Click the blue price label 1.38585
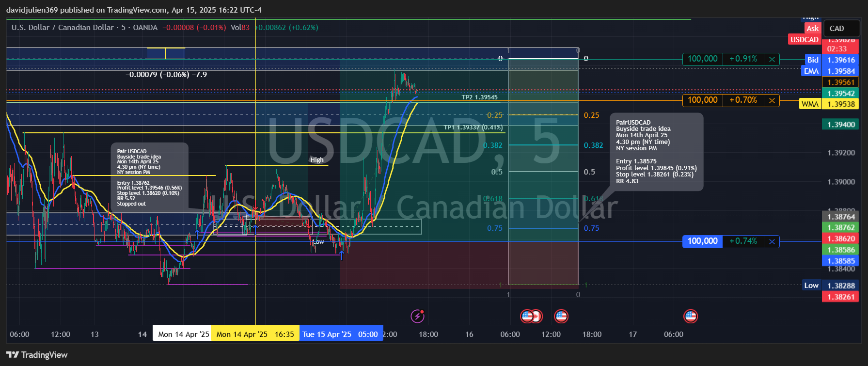This screenshot has height=366, width=868. 840,261
